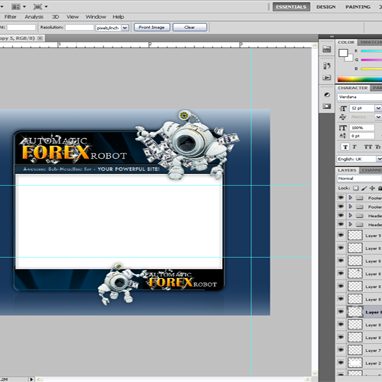
Task: Open the Mini Bridge panel icon
Action: [x=327, y=49]
